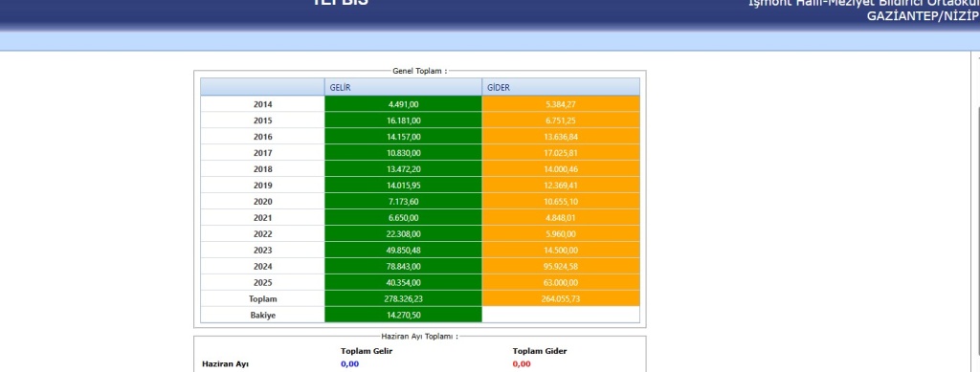Select the 2025 year row label
Screen dimensions: 980x372
(x=262, y=283)
